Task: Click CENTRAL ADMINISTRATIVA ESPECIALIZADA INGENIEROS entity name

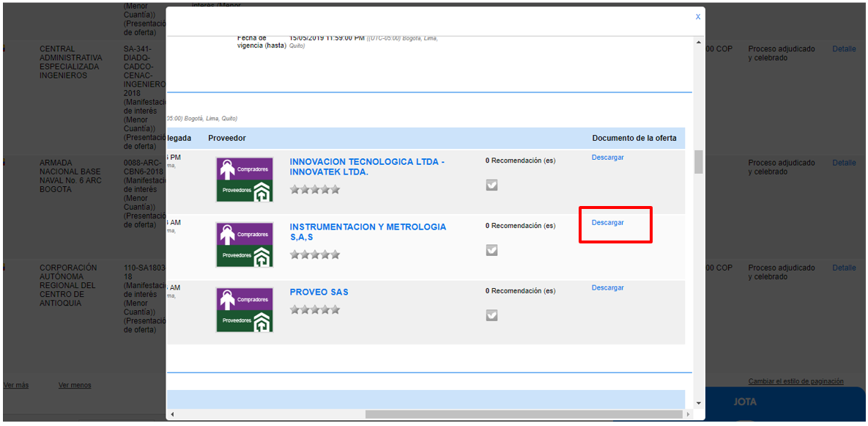Action: [71, 62]
